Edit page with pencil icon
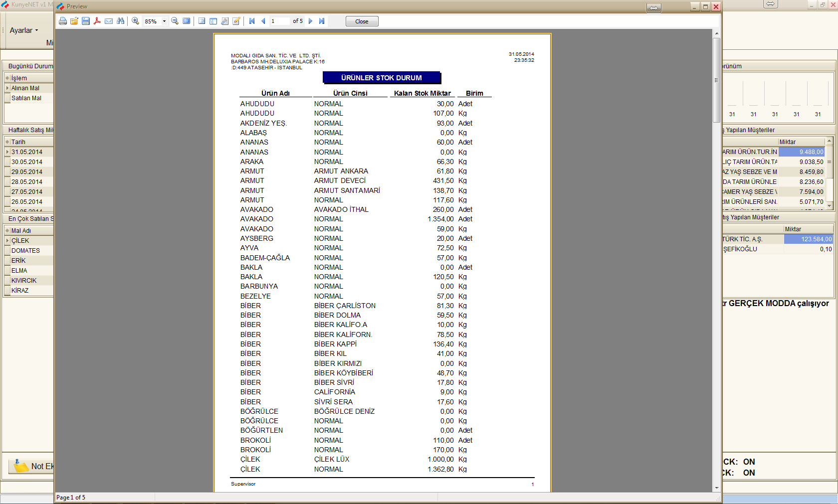This screenshot has height=504, width=838. click(236, 21)
